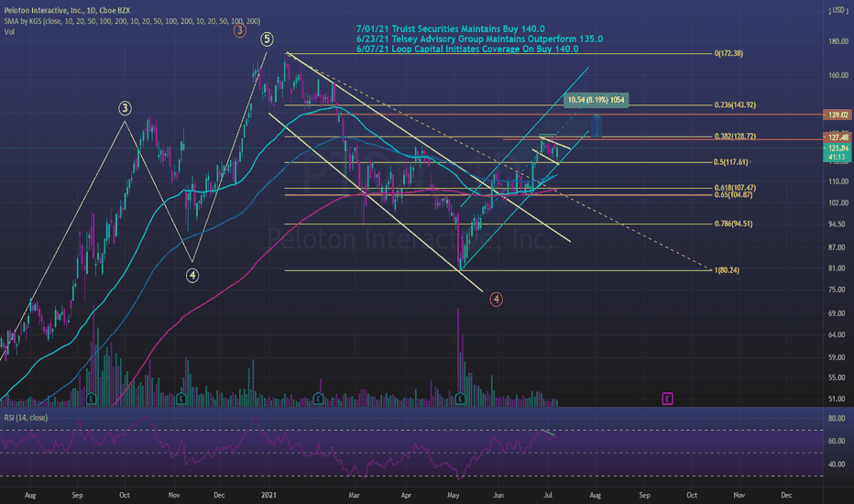
Task: Select the orange circled 4 wave label
Action: click(x=496, y=299)
